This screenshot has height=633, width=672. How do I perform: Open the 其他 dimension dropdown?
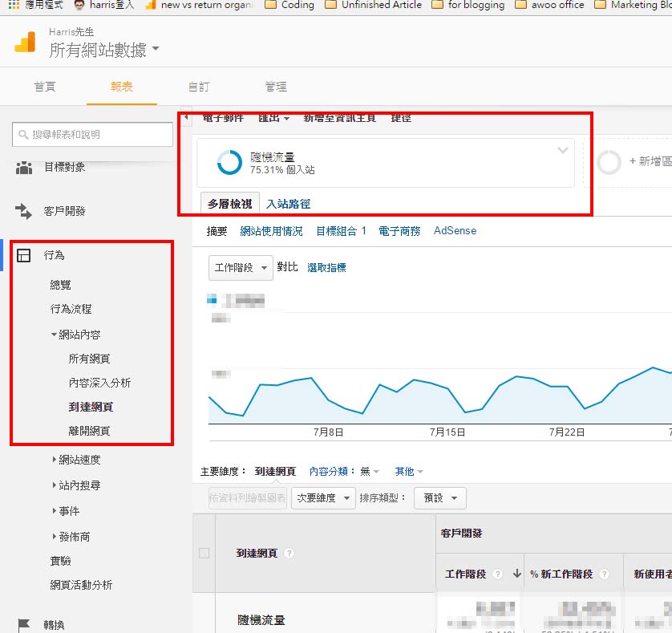point(409,472)
